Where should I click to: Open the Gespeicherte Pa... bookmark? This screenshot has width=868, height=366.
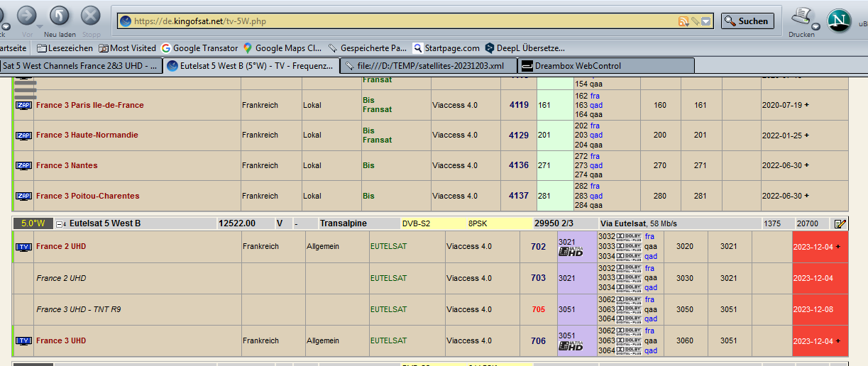(x=368, y=48)
